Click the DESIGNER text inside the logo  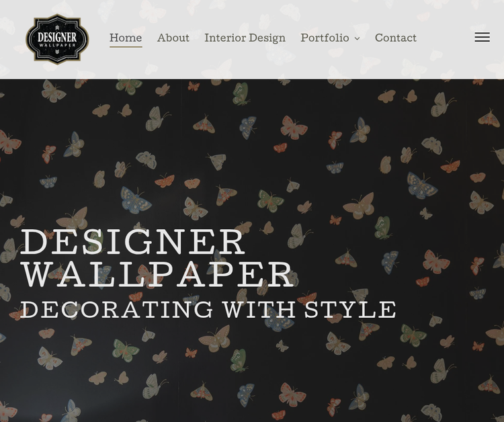click(57, 37)
